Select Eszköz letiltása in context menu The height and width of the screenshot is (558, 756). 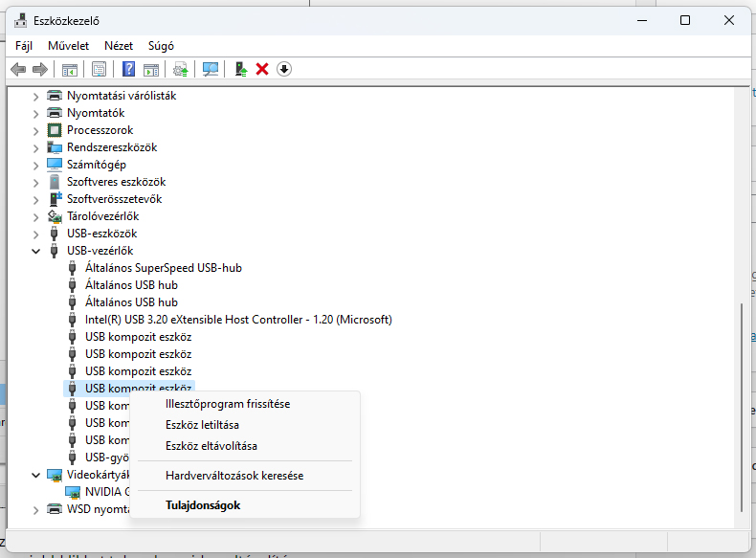point(202,425)
